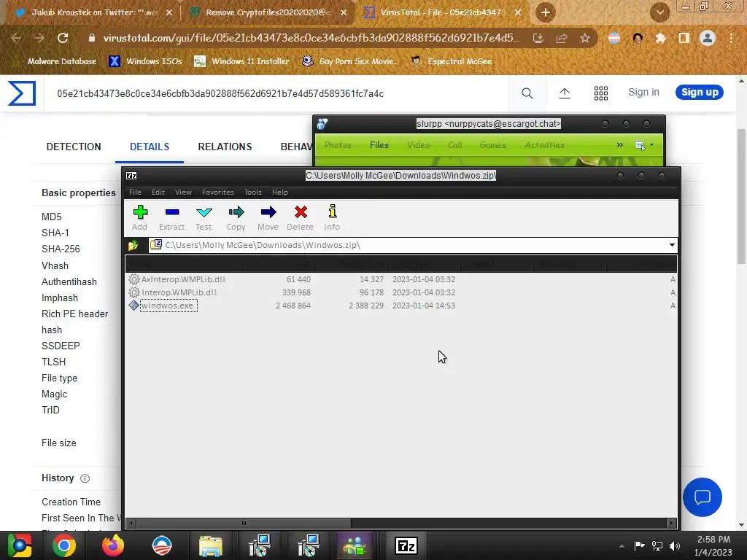Click VirusTotal upload file icon
The image size is (747, 560).
pos(564,93)
